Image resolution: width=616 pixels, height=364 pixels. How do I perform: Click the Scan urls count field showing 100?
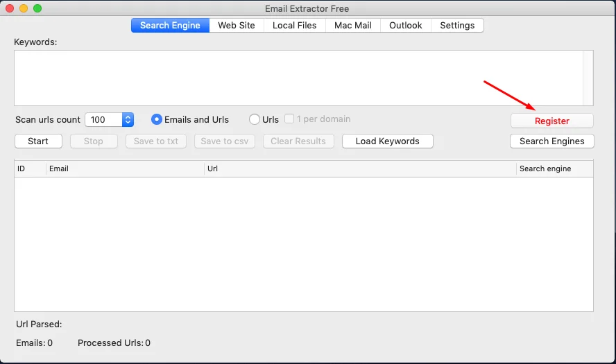tap(104, 120)
